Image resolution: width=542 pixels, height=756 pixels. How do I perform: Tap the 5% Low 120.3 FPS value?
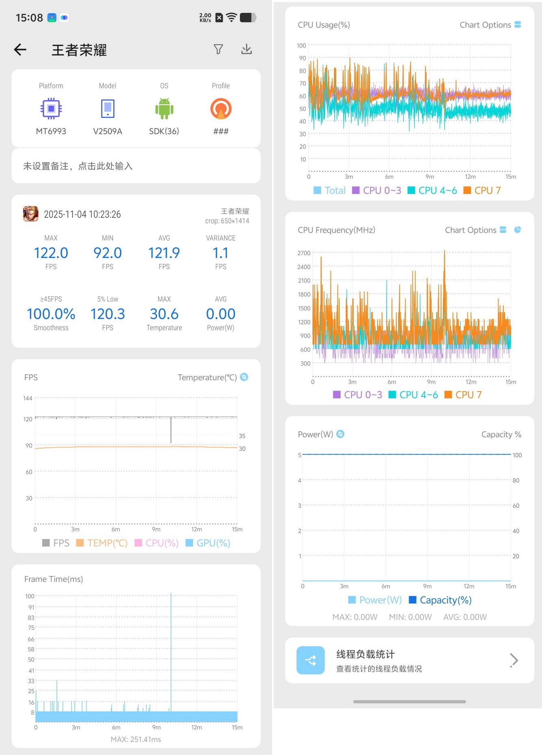pos(107,314)
